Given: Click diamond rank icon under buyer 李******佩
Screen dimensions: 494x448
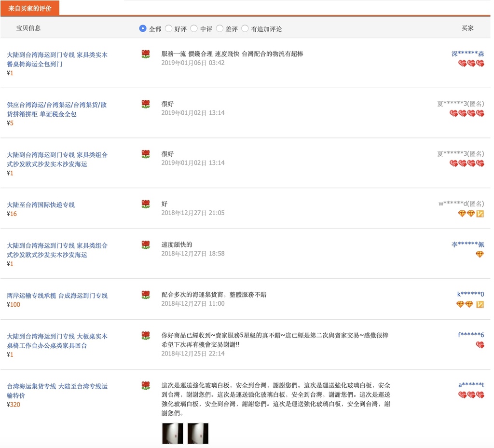Looking at the screenshot, I should 480,254.
